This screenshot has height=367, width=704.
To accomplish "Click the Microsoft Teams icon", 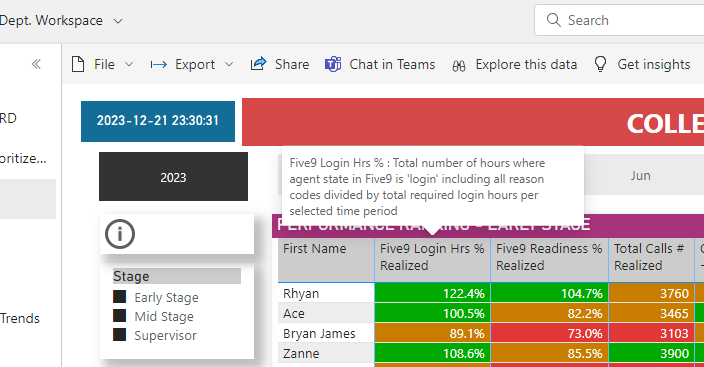I will pos(333,64).
